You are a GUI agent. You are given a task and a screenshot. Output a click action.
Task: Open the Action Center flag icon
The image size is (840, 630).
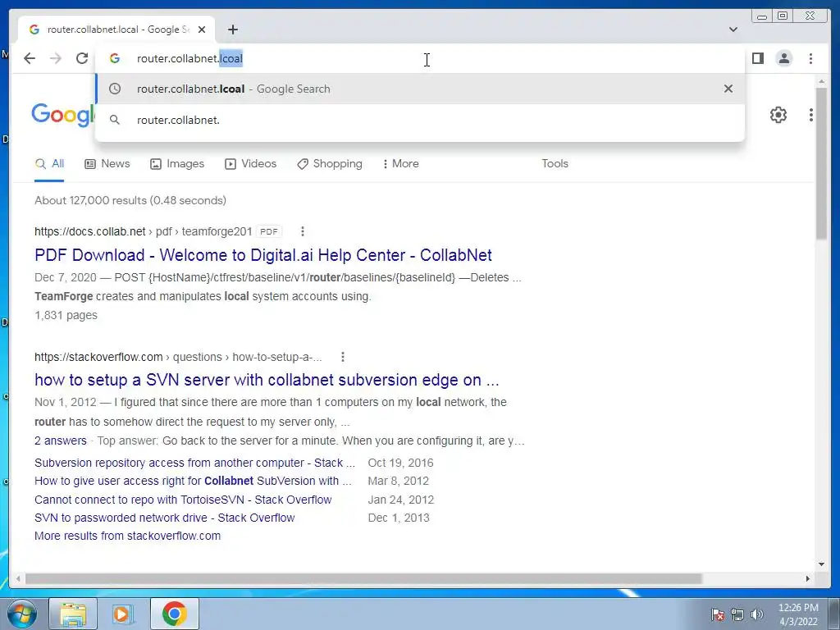(x=718, y=614)
